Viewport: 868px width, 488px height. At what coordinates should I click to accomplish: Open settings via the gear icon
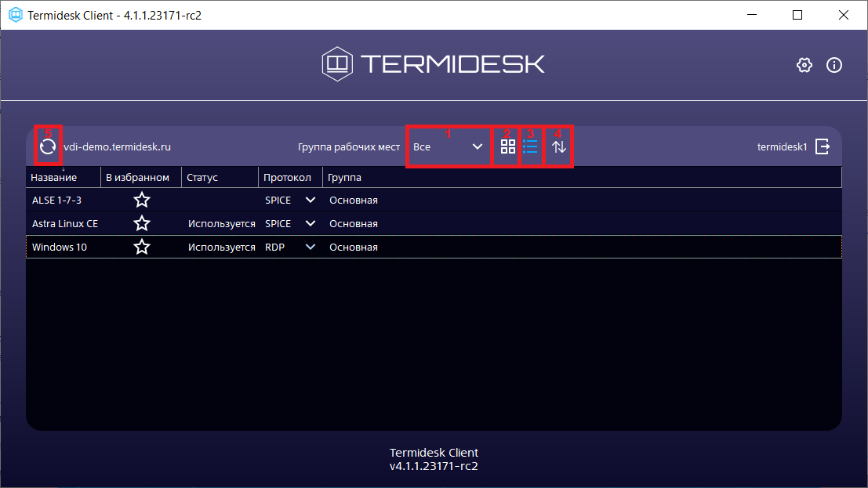click(x=804, y=65)
